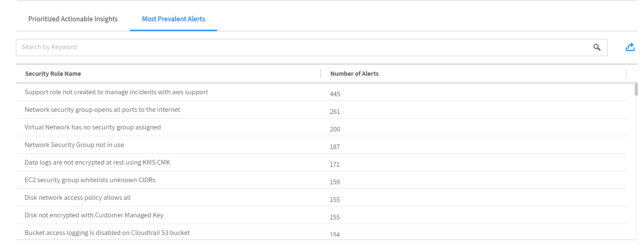Click the export share icon
Screen dimensions: 644x250
pyautogui.click(x=630, y=47)
